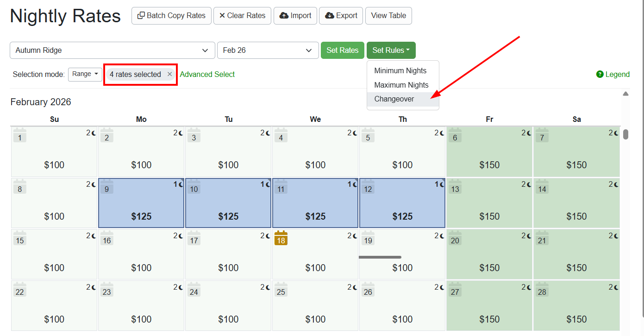Select Minimum Nights from the menu

[x=400, y=70]
